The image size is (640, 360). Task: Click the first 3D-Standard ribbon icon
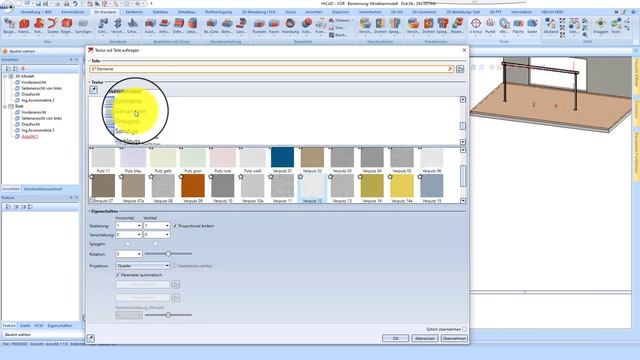coord(9,24)
